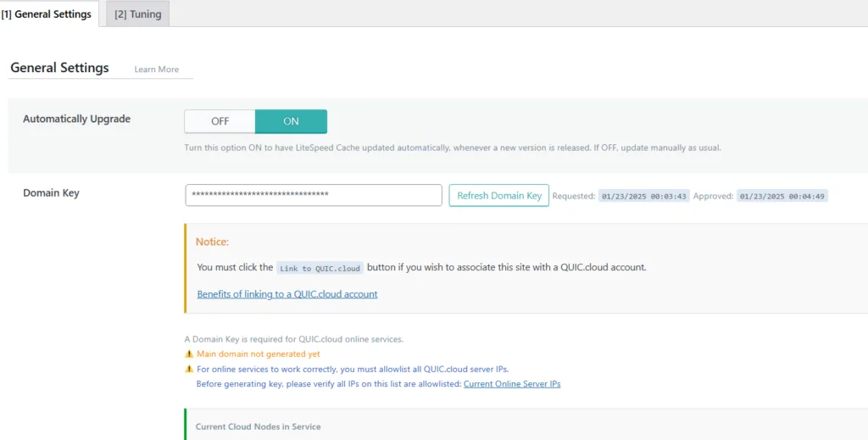Open Benefits of linking to QUIC.cloud account
The width and height of the screenshot is (868, 440).
pos(287,294)
